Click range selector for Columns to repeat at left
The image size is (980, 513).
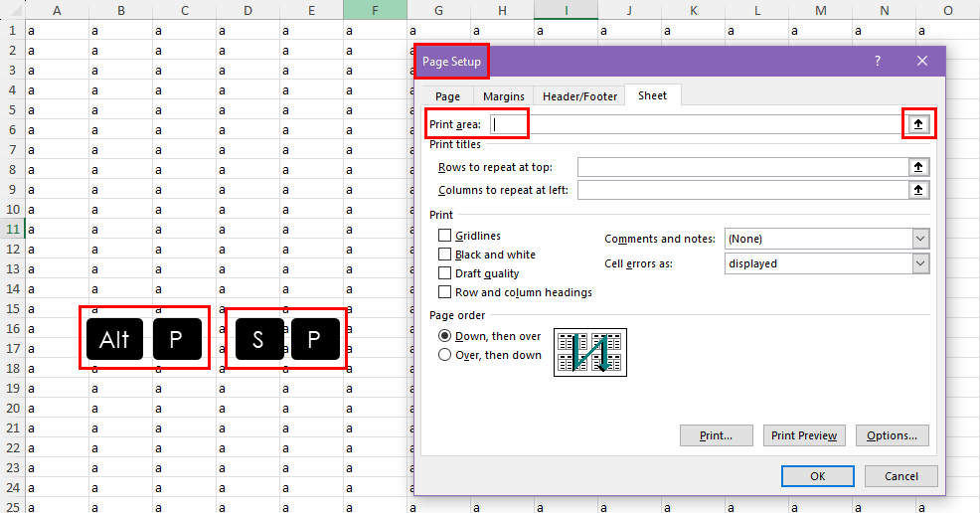918,189
